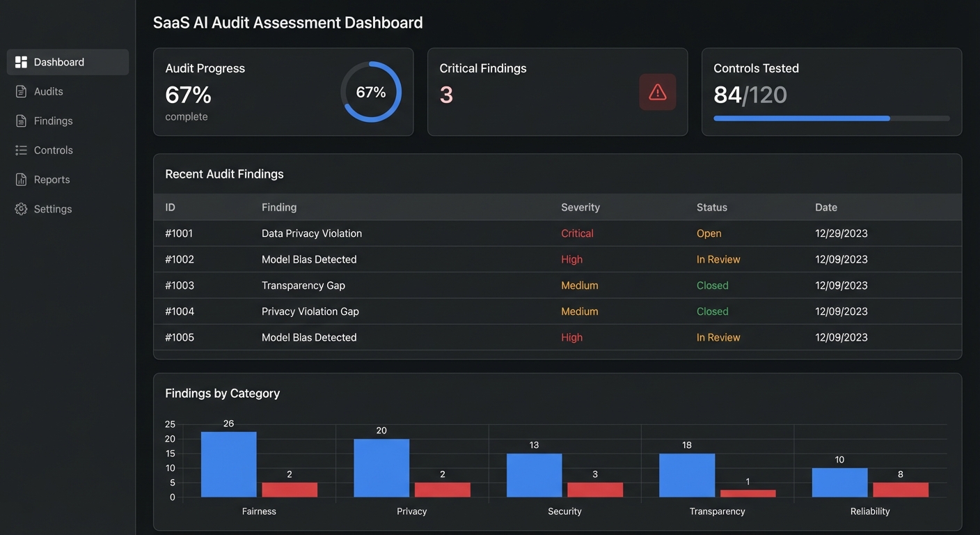The image size is (980, 535).
Task: Click the Controls checklist icon
Action: tap(20, 150)
